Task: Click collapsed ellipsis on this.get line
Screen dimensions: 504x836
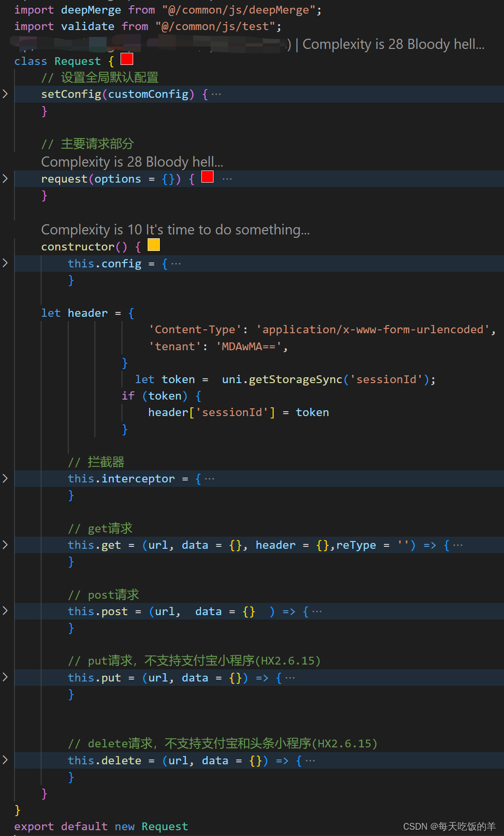Action: click(x=458, y=545)
